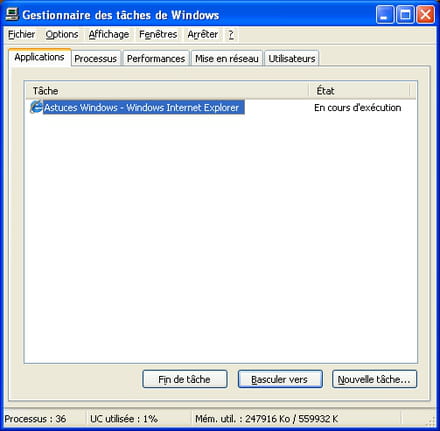Minimize the Task Manager window
The image size is (440, 431).
(385, 15)
